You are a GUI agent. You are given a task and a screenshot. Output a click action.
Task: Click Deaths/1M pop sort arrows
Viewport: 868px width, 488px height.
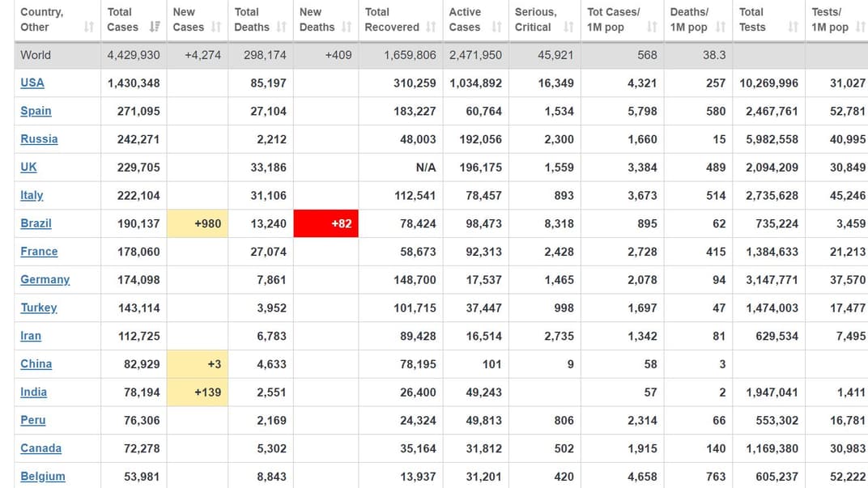720,28
